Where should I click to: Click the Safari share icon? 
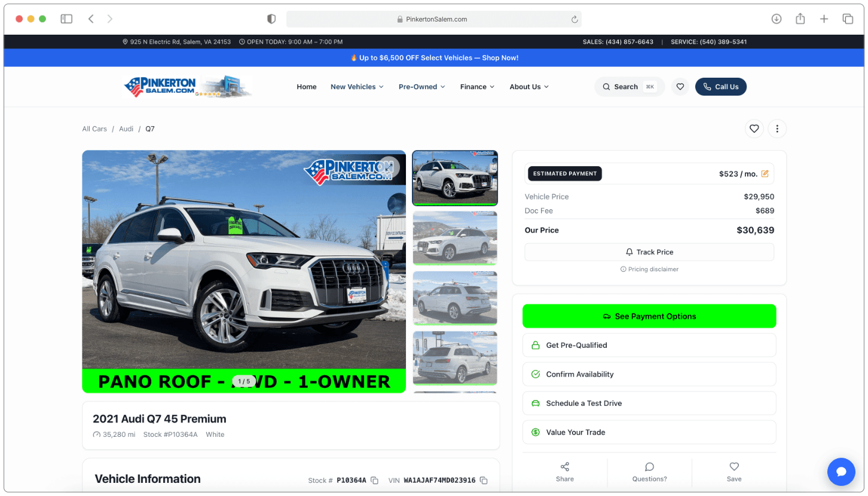point(800,19)
